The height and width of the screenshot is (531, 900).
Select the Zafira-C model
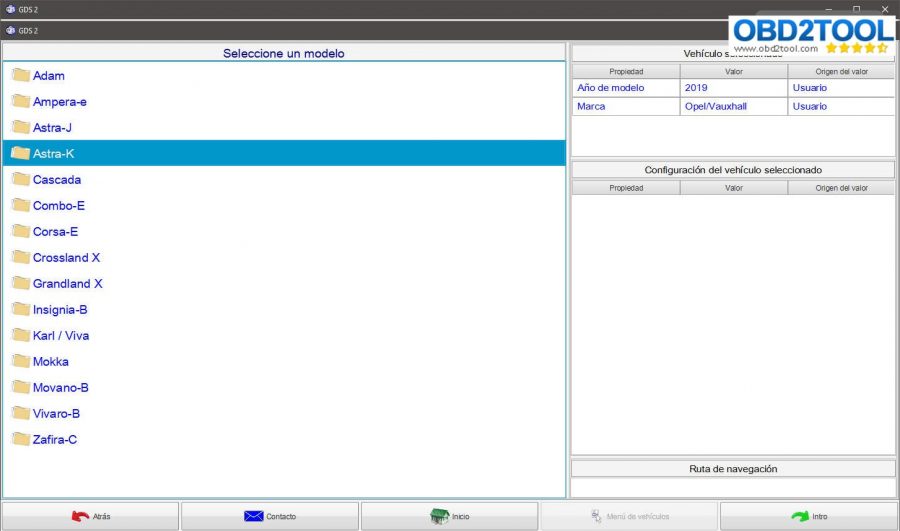[x=55, y=440]
